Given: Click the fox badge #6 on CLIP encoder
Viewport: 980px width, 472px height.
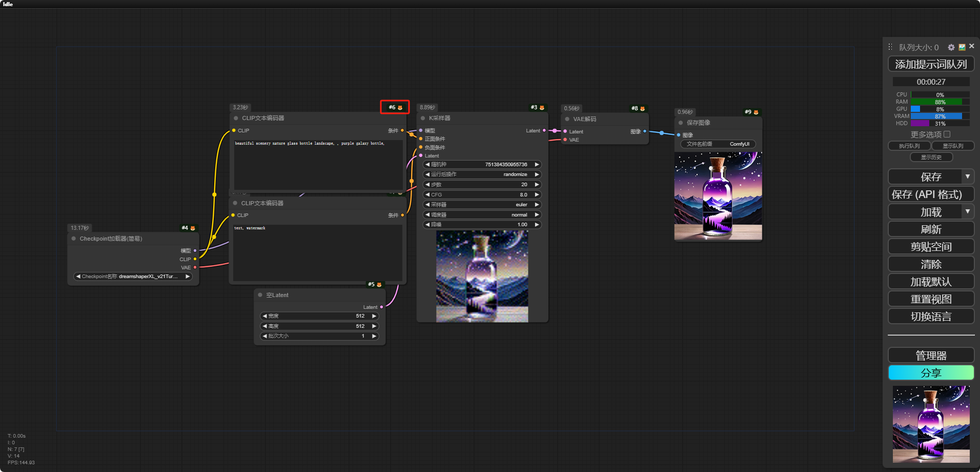Looking at the screenshot, I should point(395,107).
